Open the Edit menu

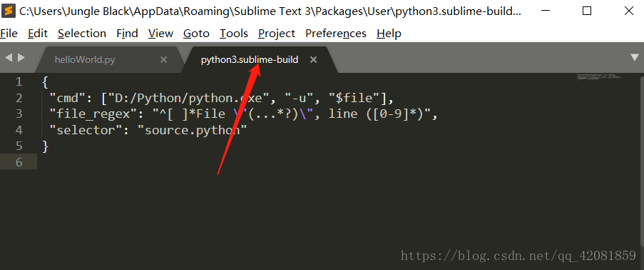coord(38,34)
